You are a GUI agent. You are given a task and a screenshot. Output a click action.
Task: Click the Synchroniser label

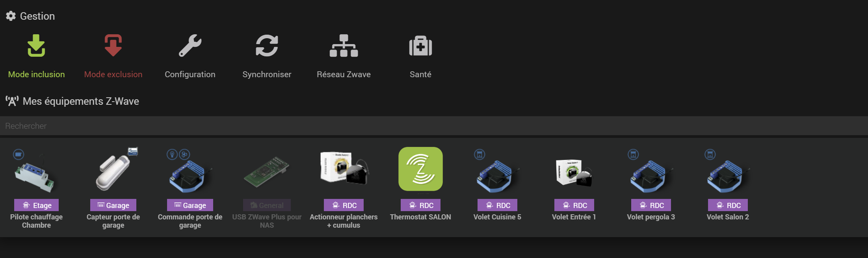pos(267,74)
